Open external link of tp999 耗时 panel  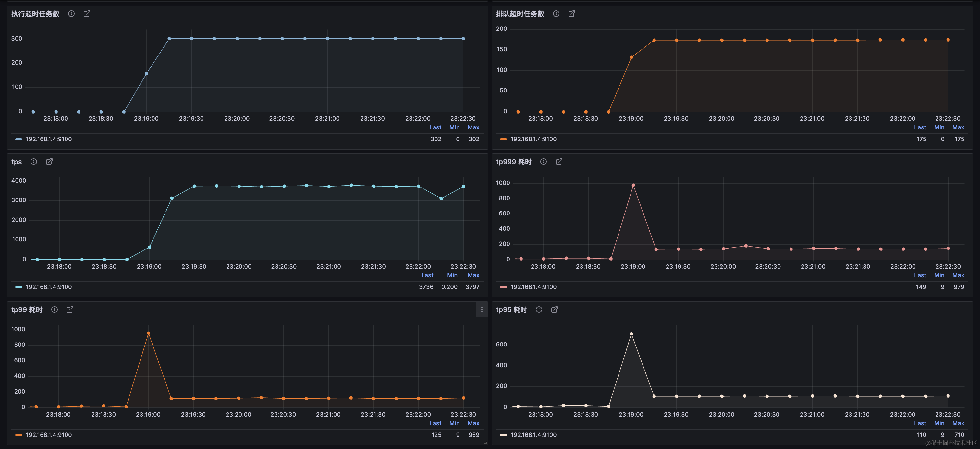(x=559, y=162)
